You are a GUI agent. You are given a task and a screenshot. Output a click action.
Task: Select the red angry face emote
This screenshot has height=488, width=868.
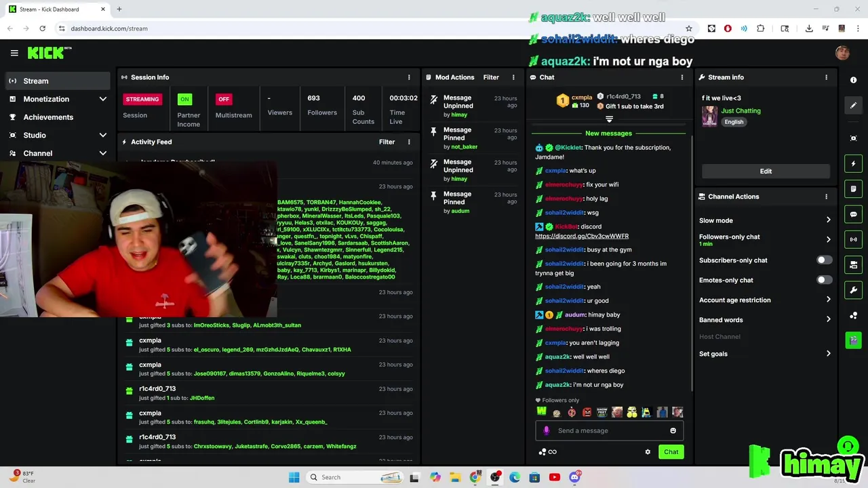(x=587, y=411)
